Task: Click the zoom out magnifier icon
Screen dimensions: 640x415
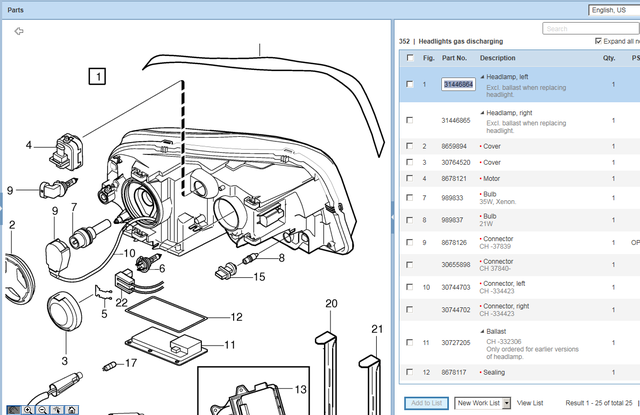Action: click(x=40, y=409)
